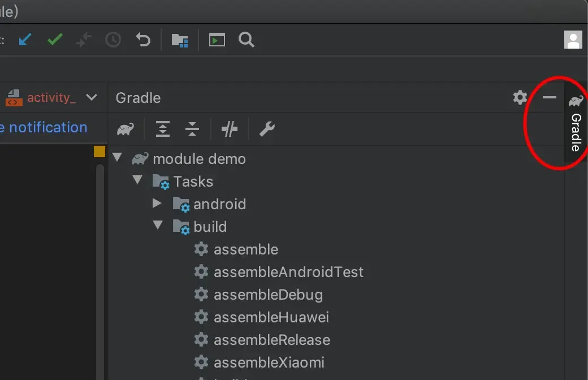Click Expand All in Gradle toolbar

[163, 129]
